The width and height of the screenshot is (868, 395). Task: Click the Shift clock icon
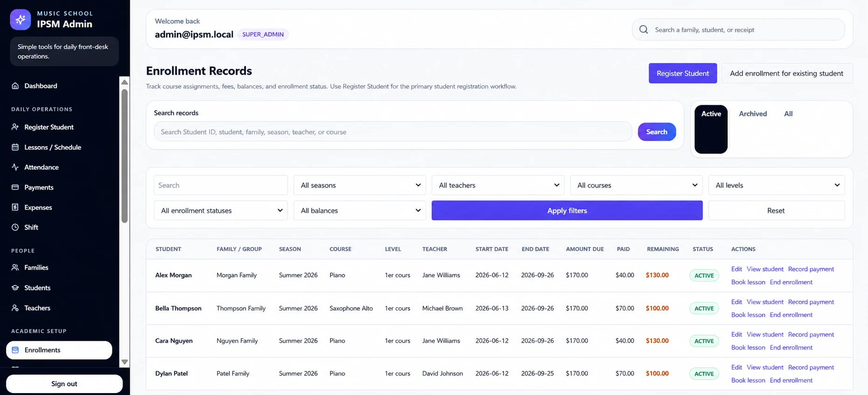pos(15,227)
